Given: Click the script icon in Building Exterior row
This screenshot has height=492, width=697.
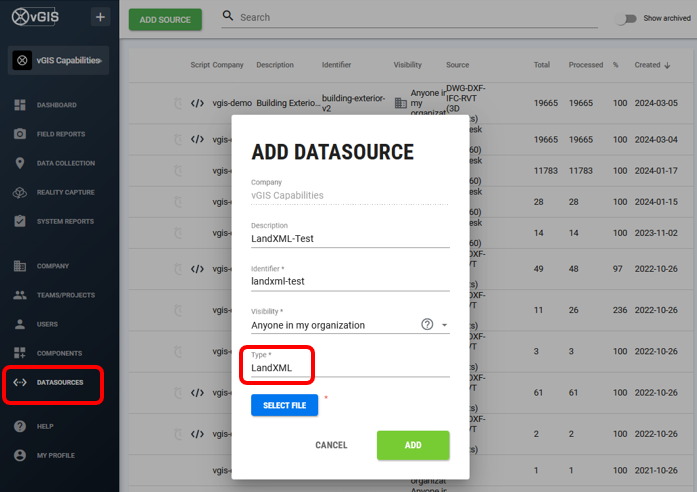Looking at the screenshot, I should [197, 103].
